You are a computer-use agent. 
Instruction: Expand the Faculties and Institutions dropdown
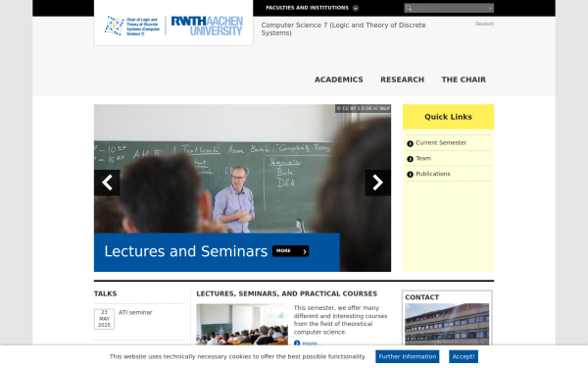[312, 8]
